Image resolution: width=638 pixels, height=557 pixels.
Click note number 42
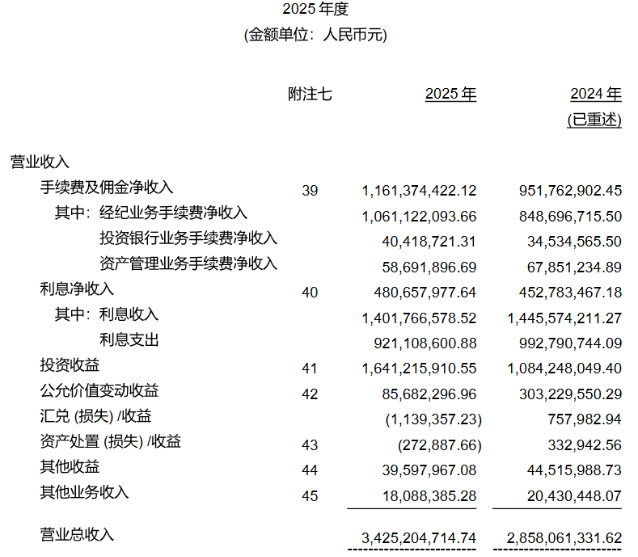[310, 394]
